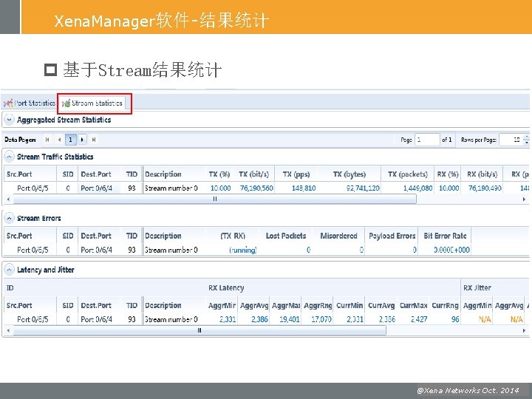Sort traffic table by RX (%) column

(x=448, y=174)
